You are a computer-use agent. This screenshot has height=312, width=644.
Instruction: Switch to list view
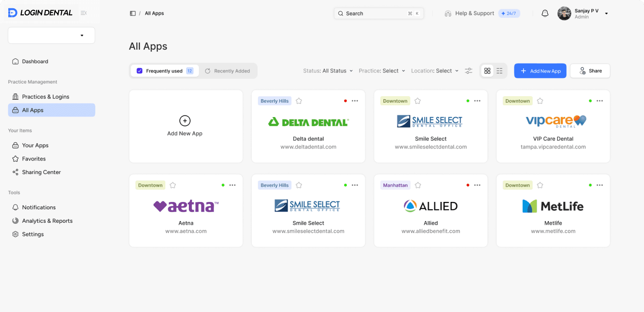[x=500, y=71]
